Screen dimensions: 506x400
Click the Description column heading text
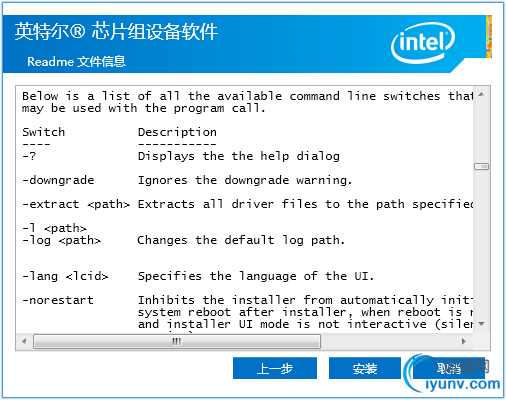click(x=177, y=132)
